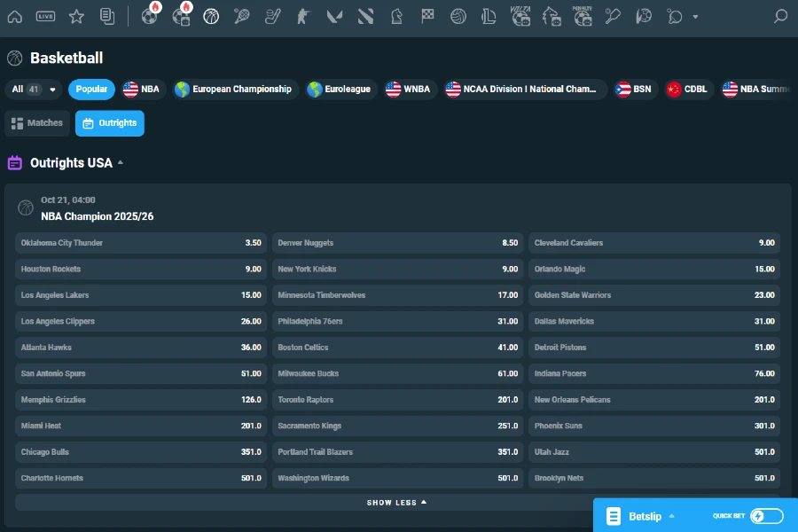Image resolution: width=798 pixels, height=532 pixels.
Task: Open the volleyball section
Action: 458,16
